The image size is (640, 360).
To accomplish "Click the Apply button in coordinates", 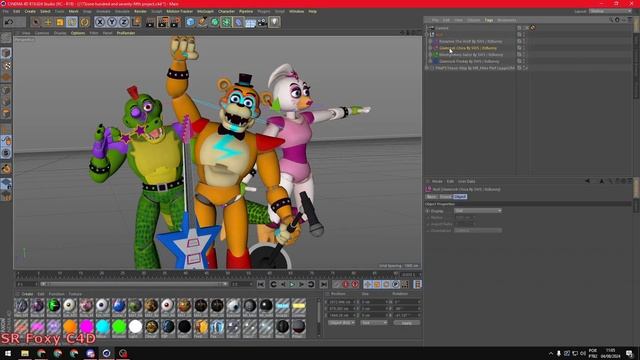I will [x=407, y=322].
